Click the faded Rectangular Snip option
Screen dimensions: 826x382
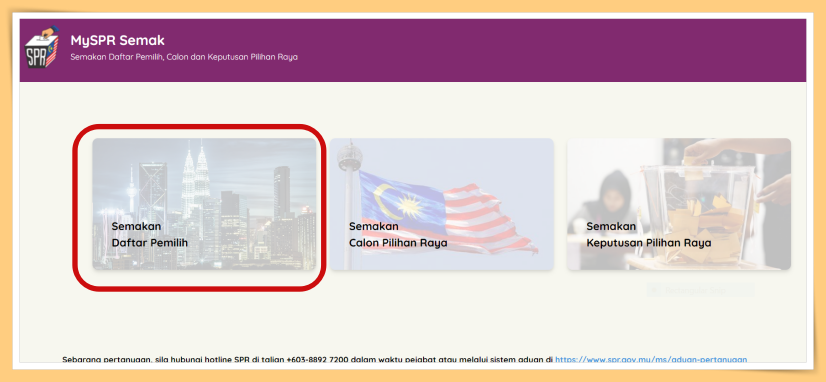coord(701,290)
